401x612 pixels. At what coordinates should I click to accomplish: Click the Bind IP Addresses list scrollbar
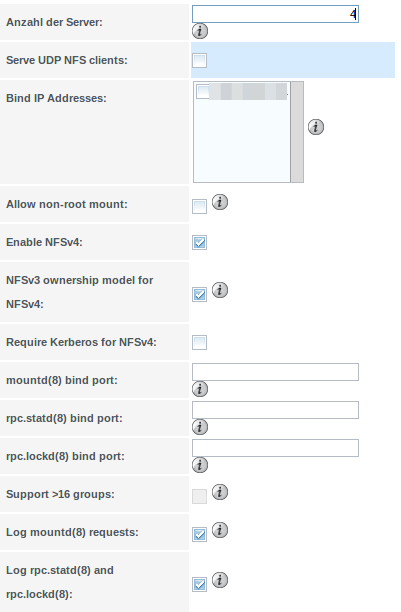pyautogui.click(x=297, y=132)
